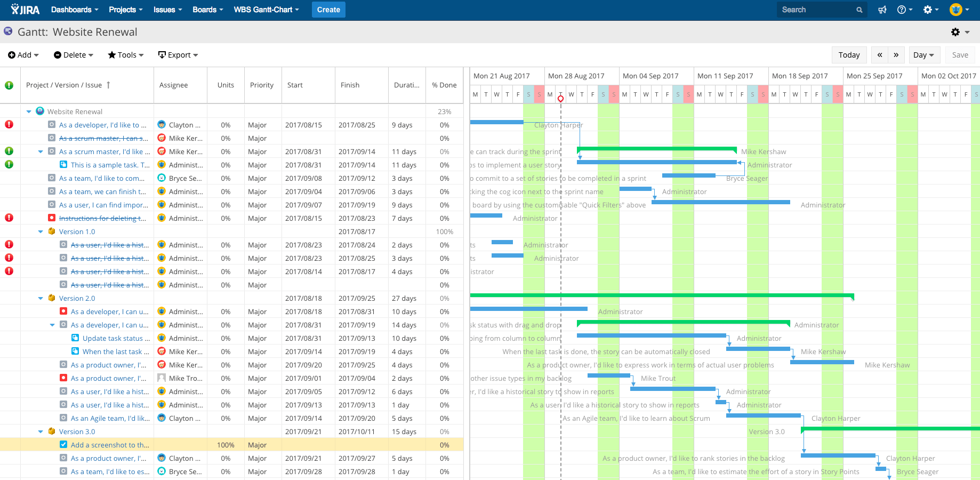This screenshot has width=980, height=480.
Task: Click the star icon next to Tools
Action: pos(111,54)
